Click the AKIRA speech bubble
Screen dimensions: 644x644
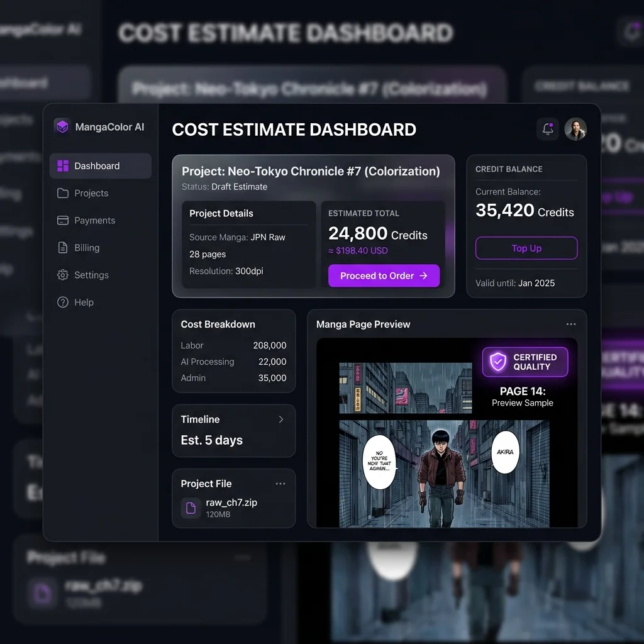point(505,452)
